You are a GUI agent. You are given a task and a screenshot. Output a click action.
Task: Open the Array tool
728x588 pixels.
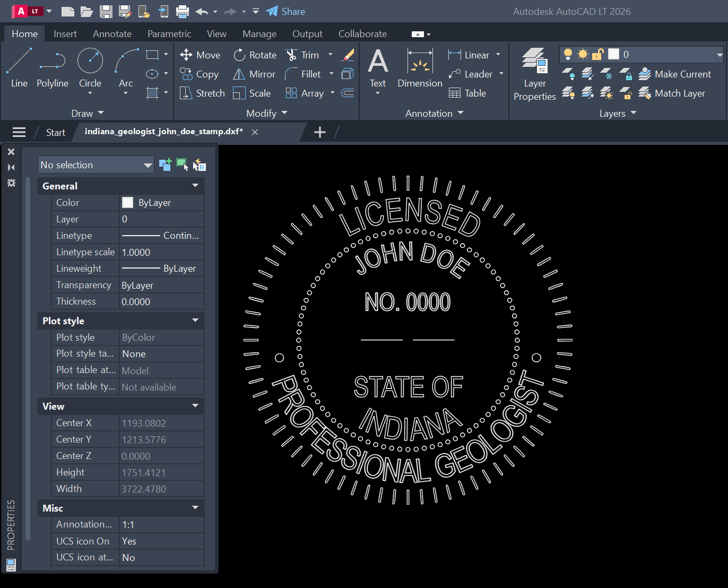pyautogui.click(x=305, y=93)
